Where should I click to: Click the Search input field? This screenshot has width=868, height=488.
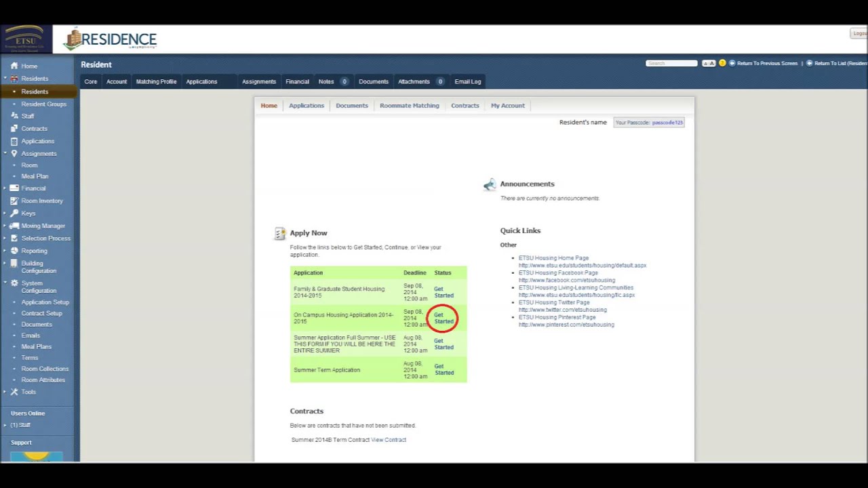click(x=671, y=63)
